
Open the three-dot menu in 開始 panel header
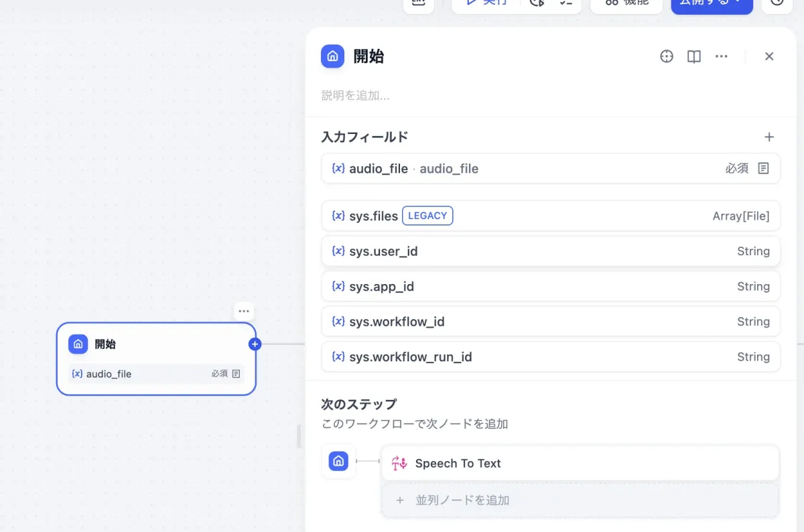coord(722,56)
